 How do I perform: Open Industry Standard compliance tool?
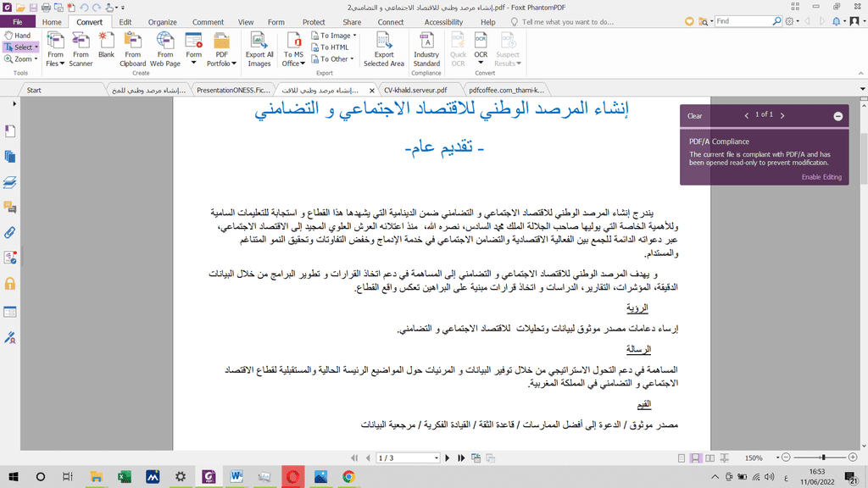(426, 49)
